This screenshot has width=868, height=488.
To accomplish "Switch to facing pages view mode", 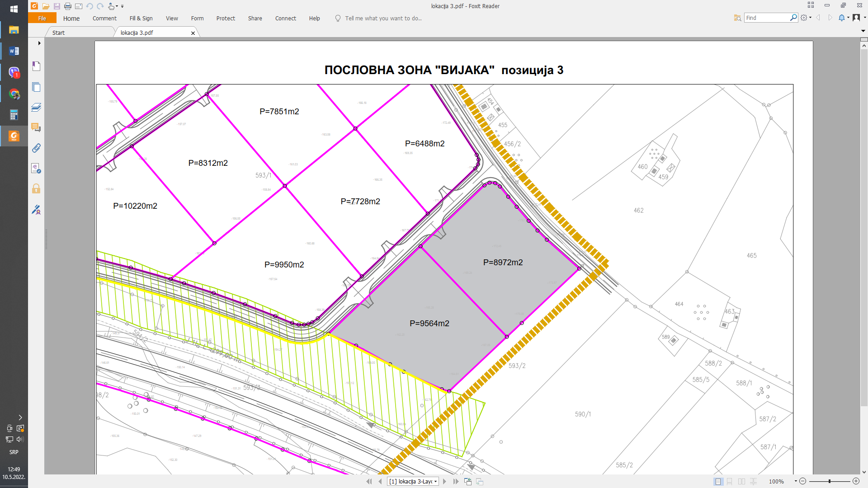I will tap(741, 482).
